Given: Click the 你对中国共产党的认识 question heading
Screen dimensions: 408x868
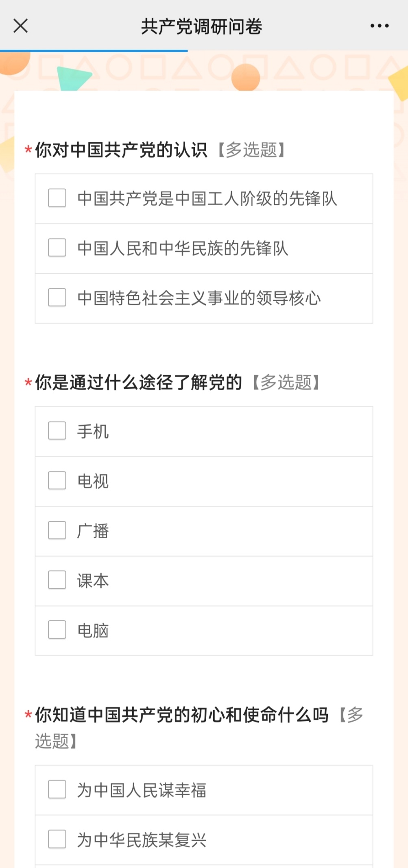Looking at the screenshot, I should pyautogui.click(x=121, y=150).
